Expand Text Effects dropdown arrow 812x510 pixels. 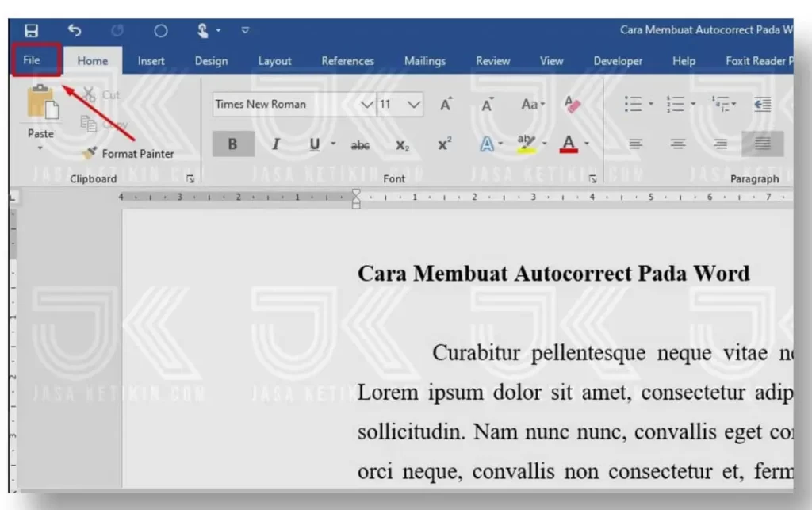[501, 144]
